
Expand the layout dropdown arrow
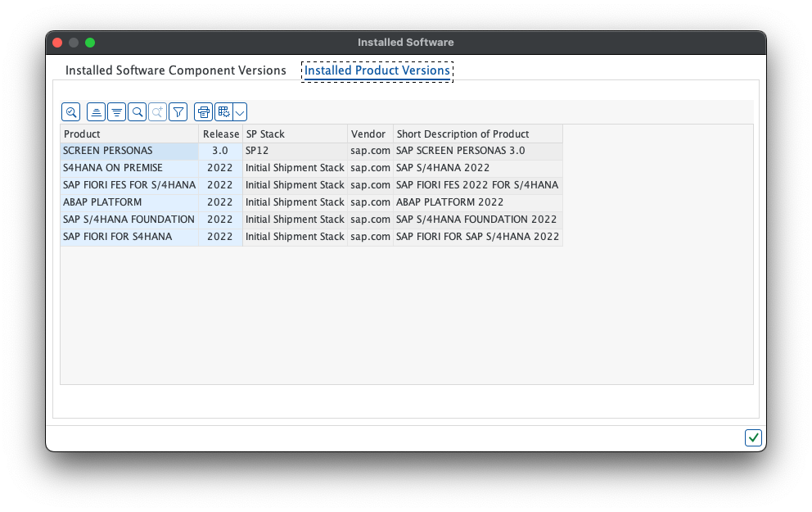[240, 112]
